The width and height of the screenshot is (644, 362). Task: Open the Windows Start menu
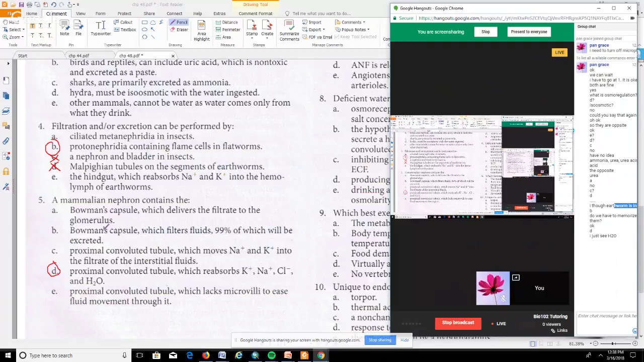click(8, 355)
